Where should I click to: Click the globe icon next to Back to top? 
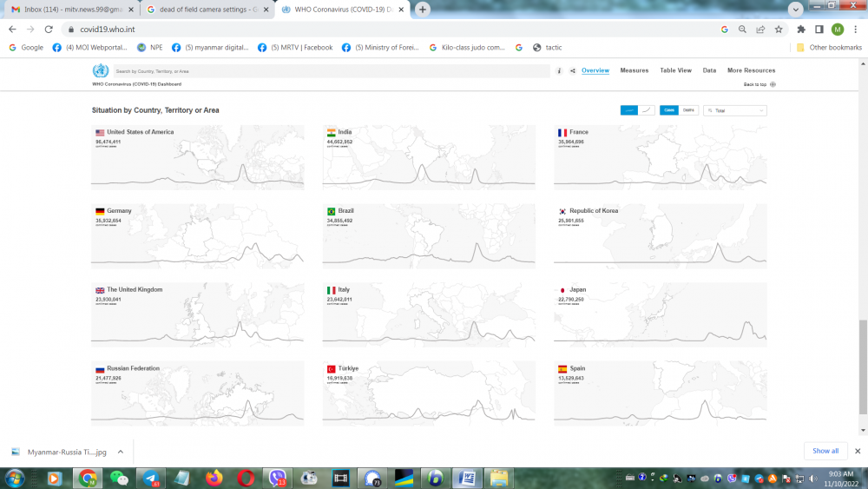pyautogui.click(x=773, y=84)
